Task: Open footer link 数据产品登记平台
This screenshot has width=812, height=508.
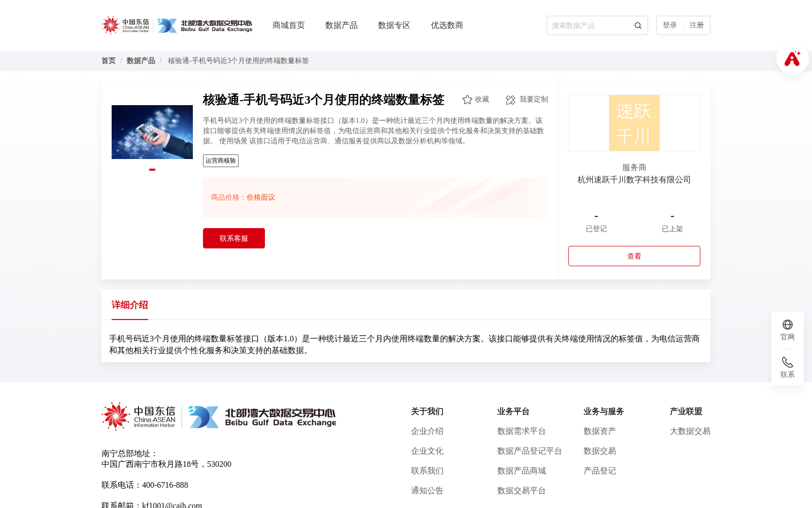Action: pyautogui.click(x=530, y=451)
